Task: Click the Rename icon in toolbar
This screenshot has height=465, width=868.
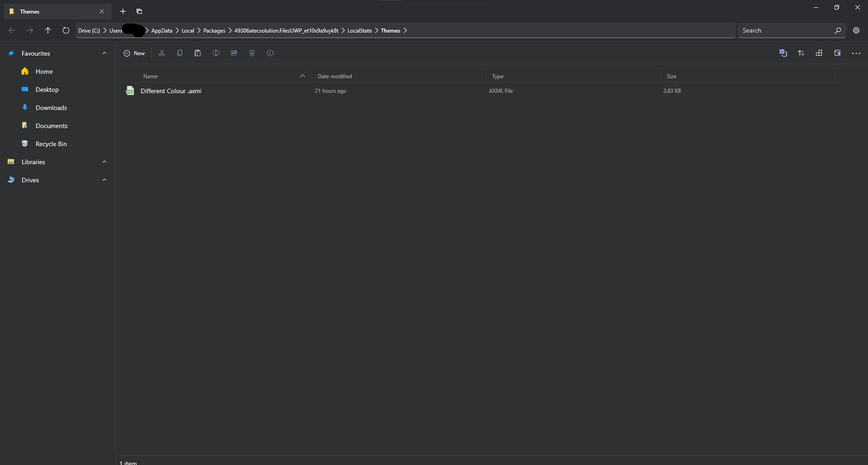Action: coord(216,53)
